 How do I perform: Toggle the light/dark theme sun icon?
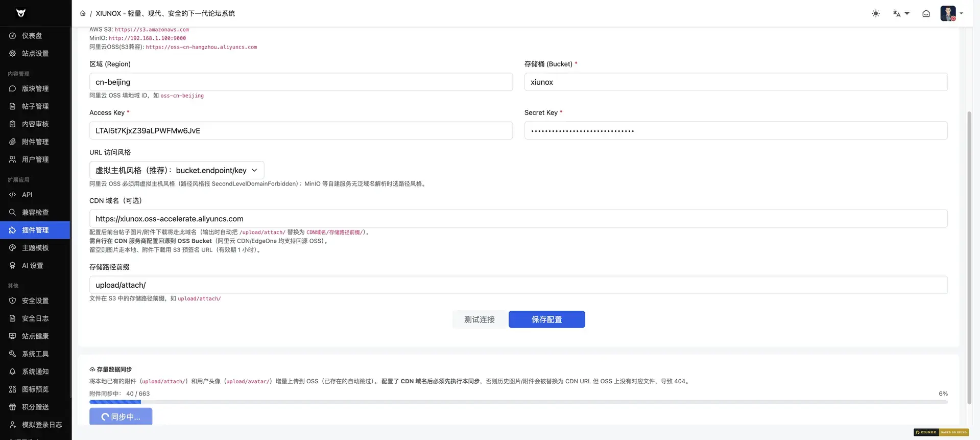click(x=876, y=13)
